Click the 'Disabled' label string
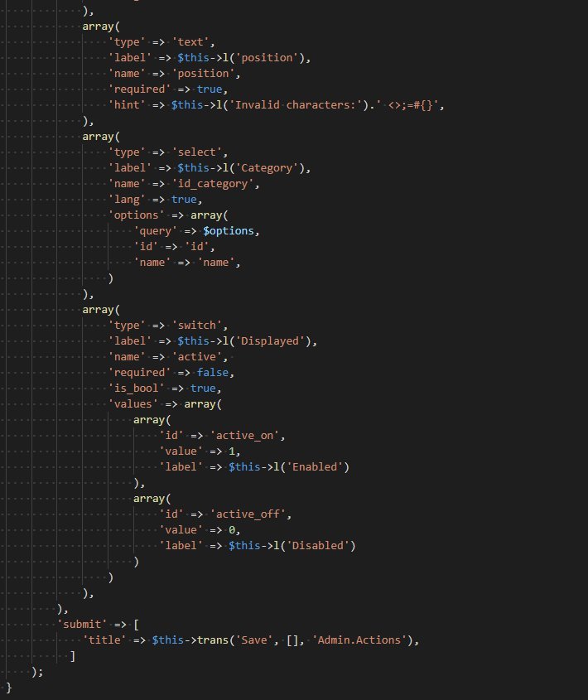Image resolution: width=588 pixels, height=700 pixels. (x=318, y=546)
